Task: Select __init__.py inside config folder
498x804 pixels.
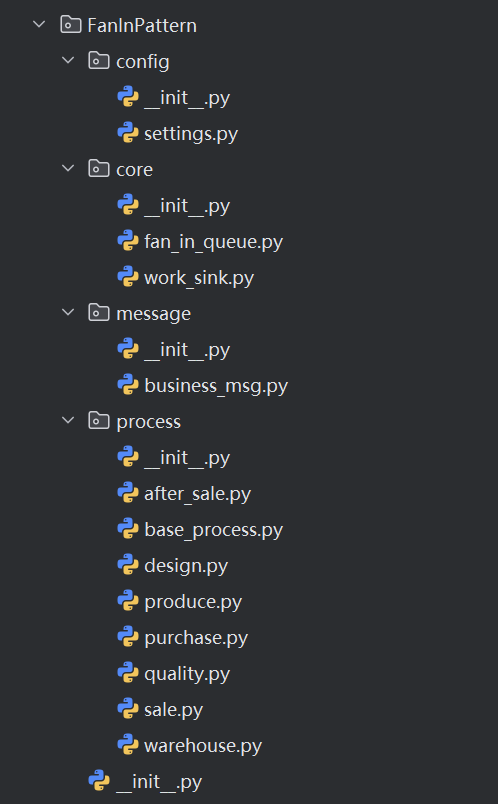Action: pos(187,97)
